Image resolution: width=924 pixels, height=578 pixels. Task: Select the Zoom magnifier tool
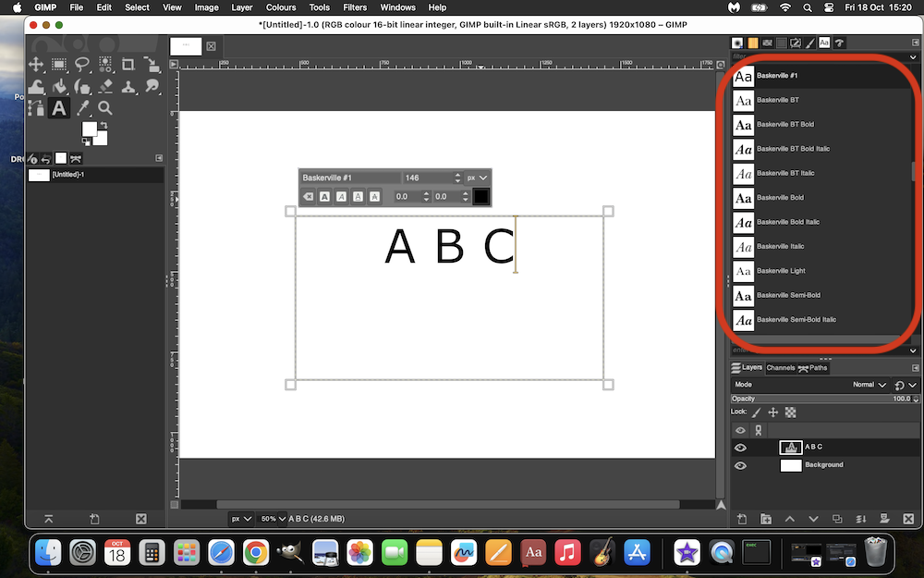pos(105,109)
